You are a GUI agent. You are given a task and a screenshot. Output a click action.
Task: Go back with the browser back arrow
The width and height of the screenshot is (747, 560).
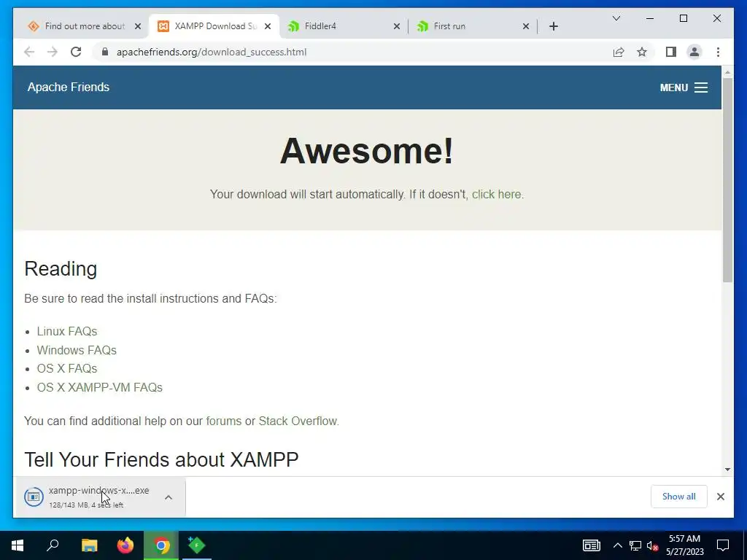tap(29, 52)
